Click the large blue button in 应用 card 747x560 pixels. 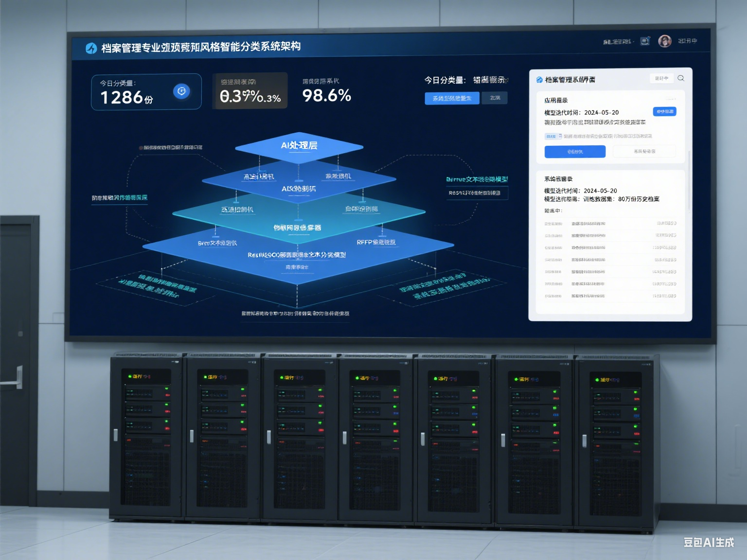(575, 152)
